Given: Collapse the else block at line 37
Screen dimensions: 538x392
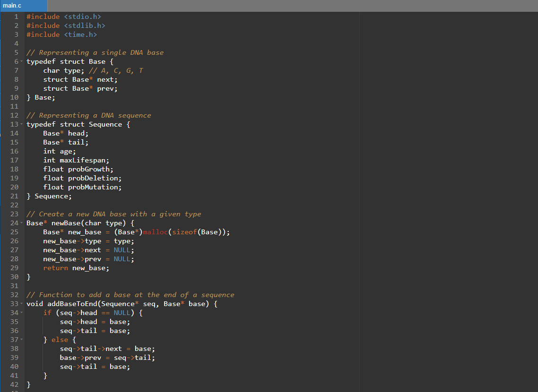Looking at the screenshot, I should (22, 340).
